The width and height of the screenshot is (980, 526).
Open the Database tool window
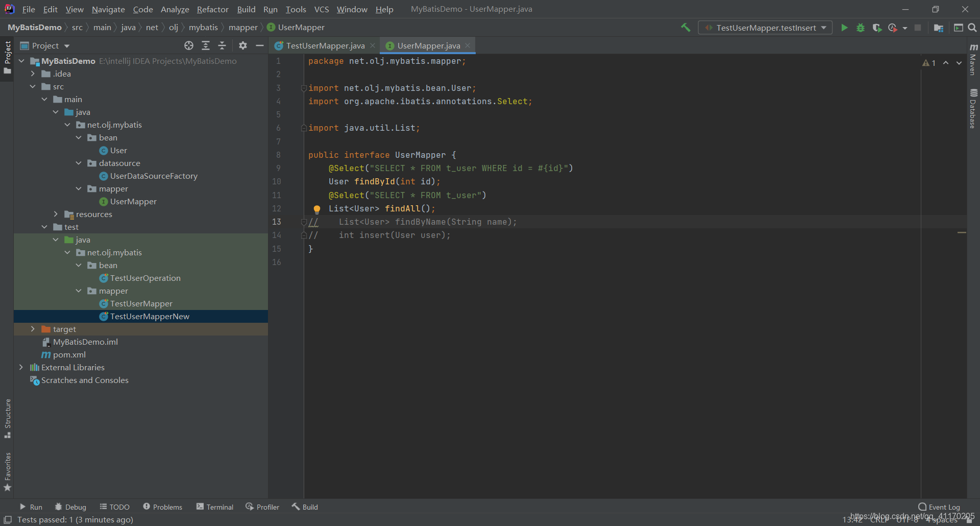(x=973, y=109)
